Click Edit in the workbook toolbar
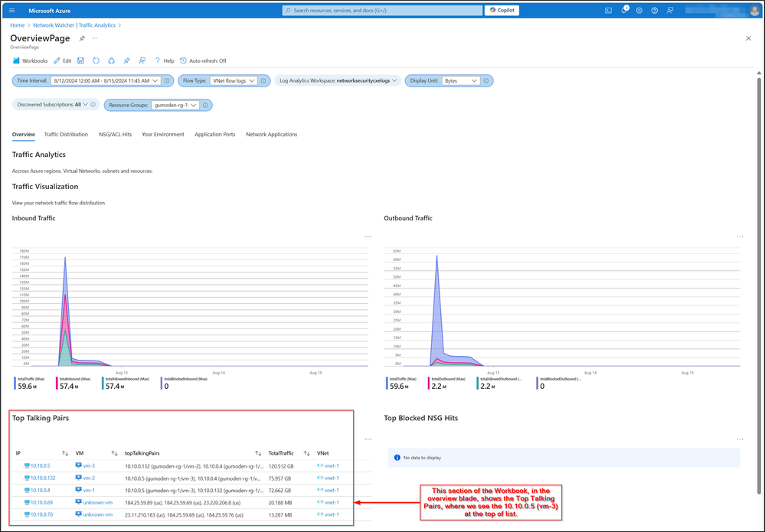 (x=63, y=61)
